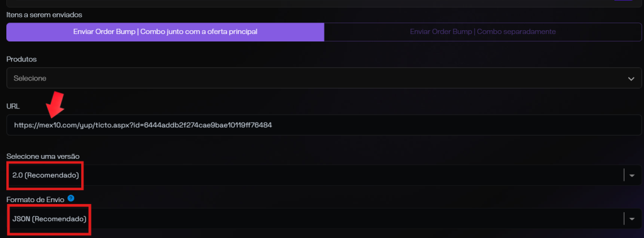This screenshot has height=238, width=644.
Task: Click the vertical separator in the format dropdown
Action: tap(625, 219)
